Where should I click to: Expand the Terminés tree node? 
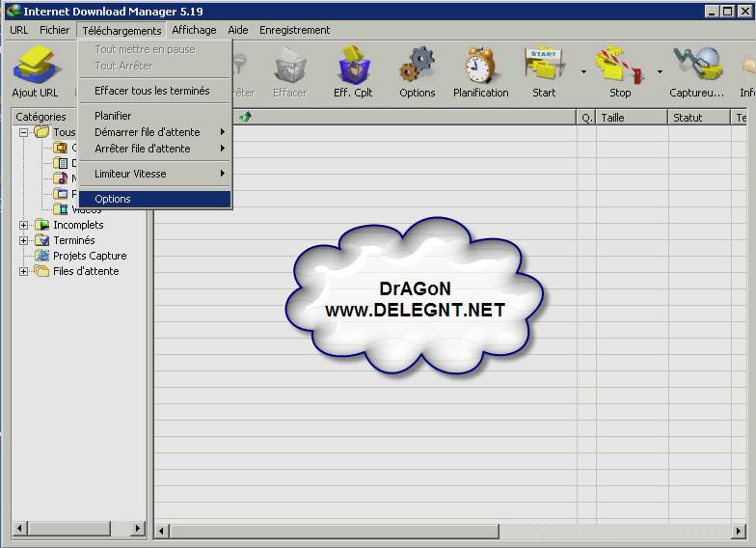[23, 241]
